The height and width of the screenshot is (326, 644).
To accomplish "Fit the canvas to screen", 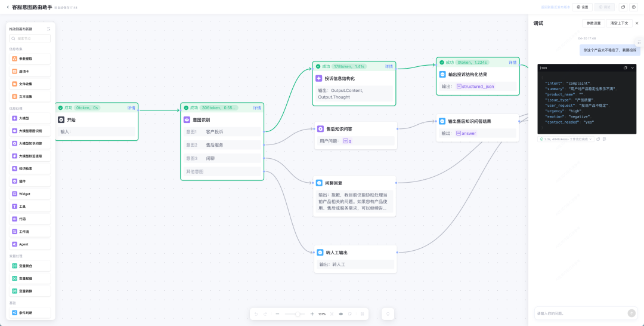I will click(332, 313).
